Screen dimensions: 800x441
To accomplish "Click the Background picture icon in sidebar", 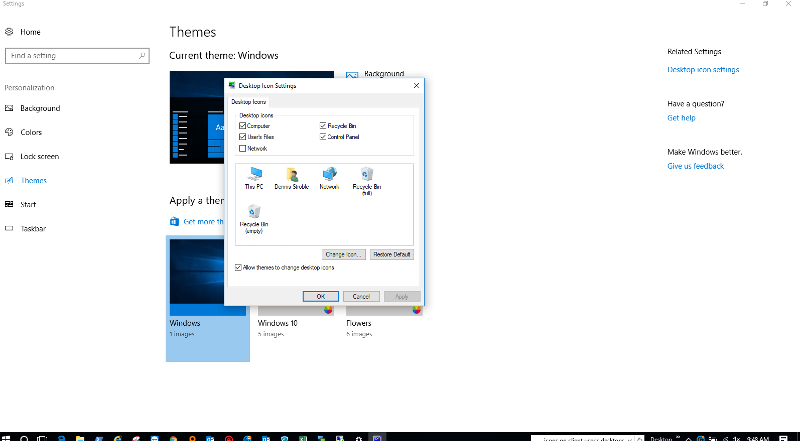I will coord(9,108).
